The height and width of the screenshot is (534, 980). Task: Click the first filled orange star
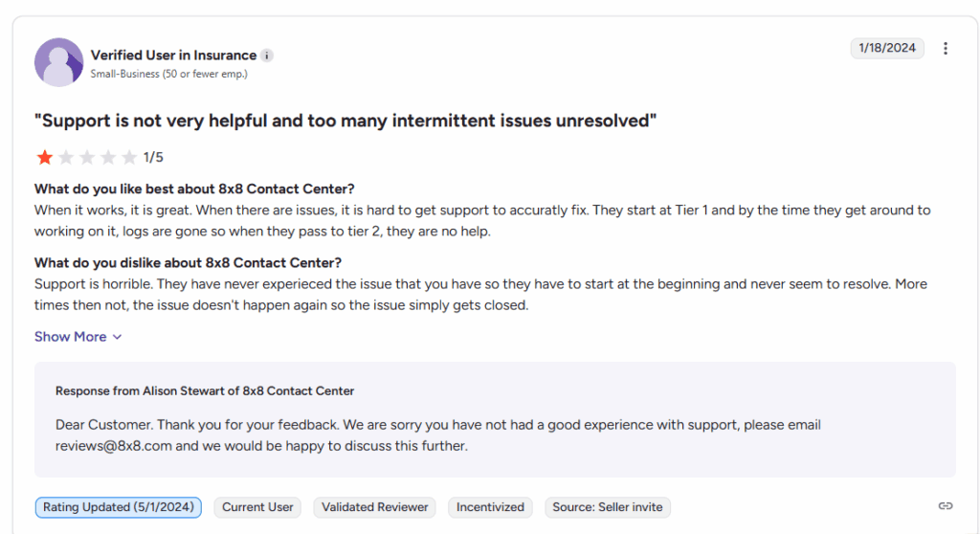(45, 157)
